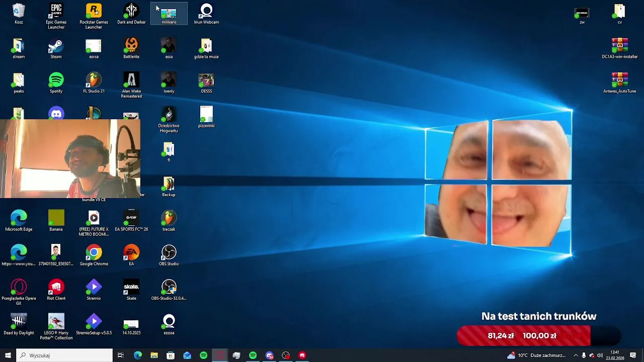Click the microphone tray icon

coord(584,355)
